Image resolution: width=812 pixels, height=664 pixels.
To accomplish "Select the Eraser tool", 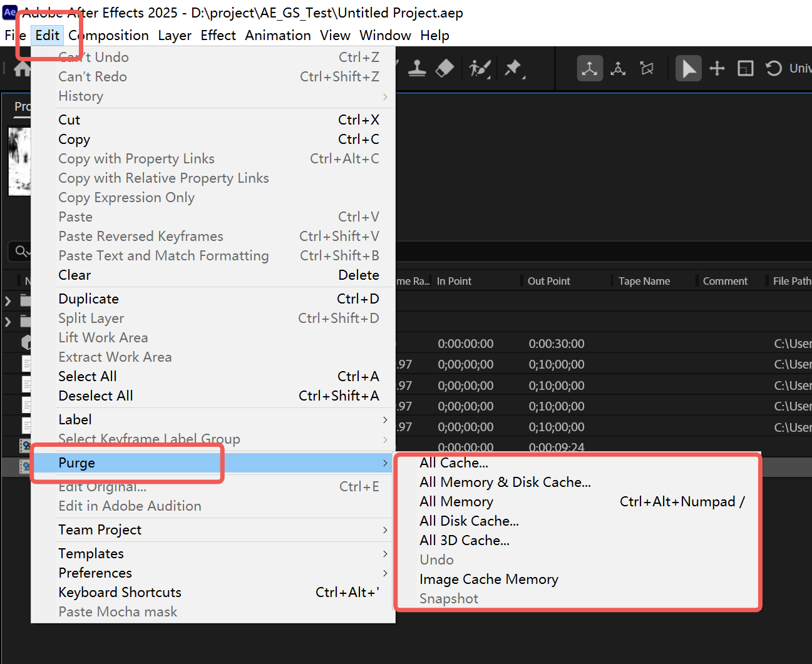I will pyautogui.click(x=445, y=68).
